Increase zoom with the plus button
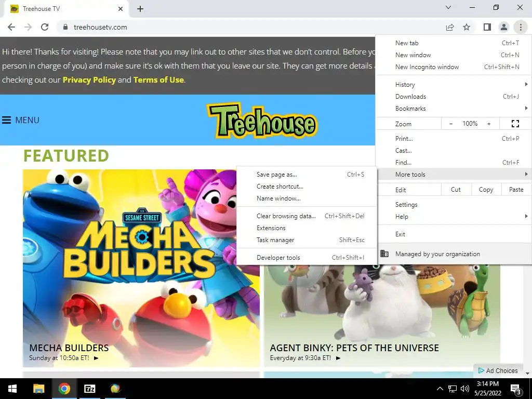Viewport: 532px width, 399px height. point(489,124)
